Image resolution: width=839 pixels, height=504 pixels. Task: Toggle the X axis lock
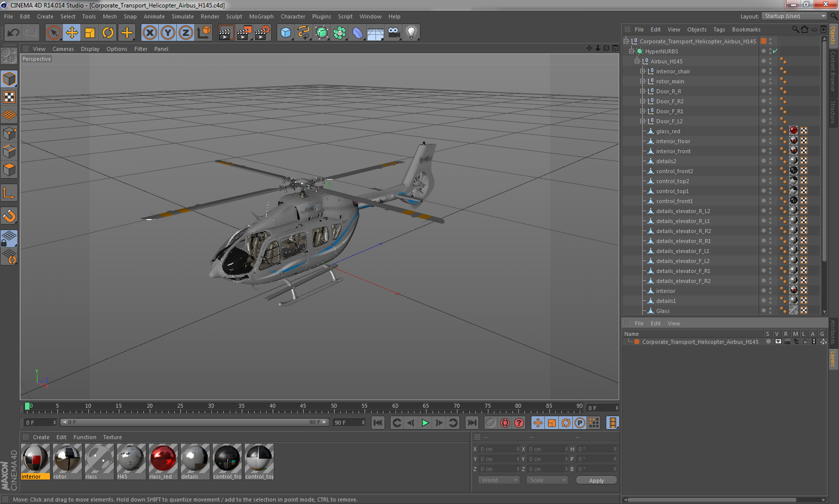tap(150, 33)
